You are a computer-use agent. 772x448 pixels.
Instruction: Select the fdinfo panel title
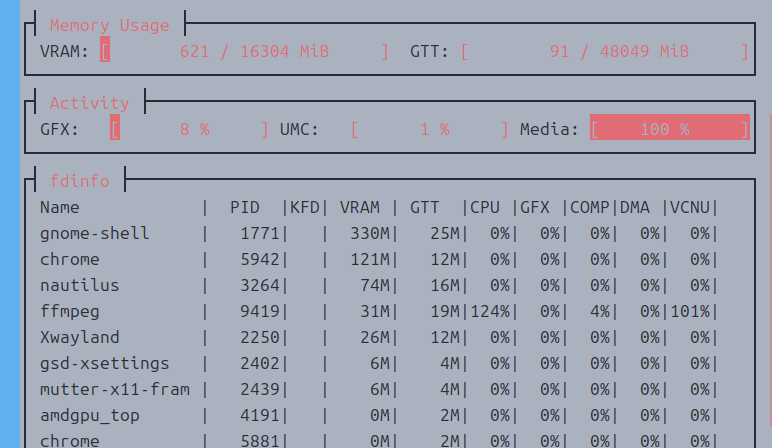coord(79,181)
